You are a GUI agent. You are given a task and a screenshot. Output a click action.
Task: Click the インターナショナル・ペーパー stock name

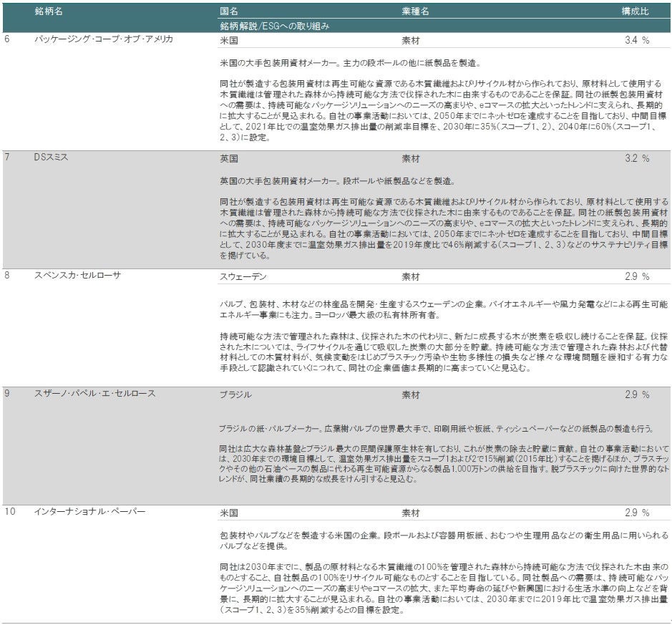click(90, 512)
